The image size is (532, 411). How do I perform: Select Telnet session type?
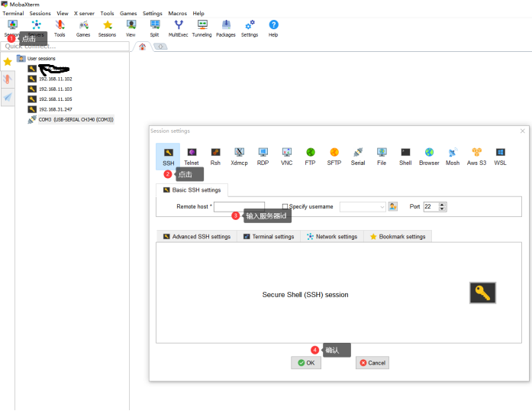point(192,157)
